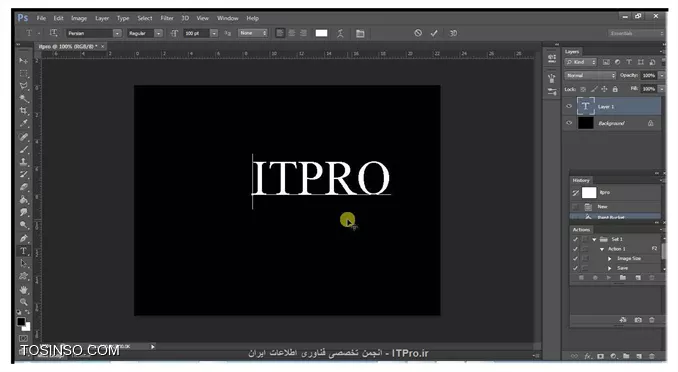Select the Zoom tool
Image resolution: width=678 pixels, height=372 pixels.
click(x=23, y=302)
